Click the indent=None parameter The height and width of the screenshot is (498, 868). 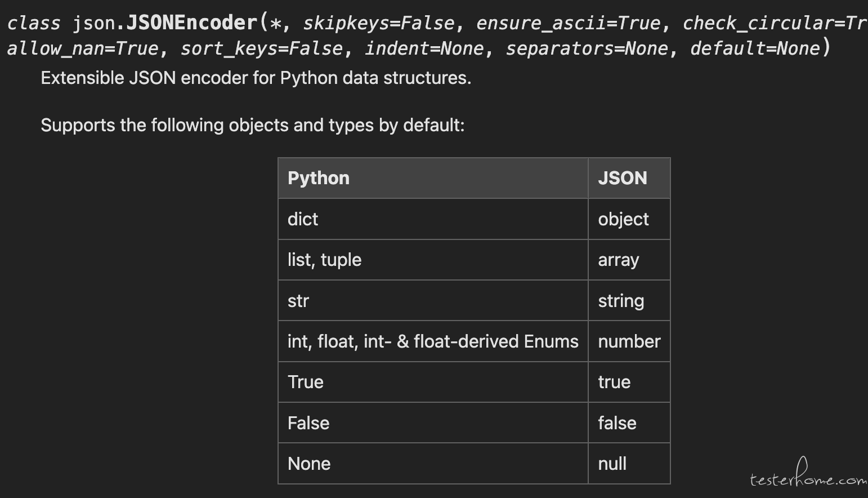tap(424, 49)
